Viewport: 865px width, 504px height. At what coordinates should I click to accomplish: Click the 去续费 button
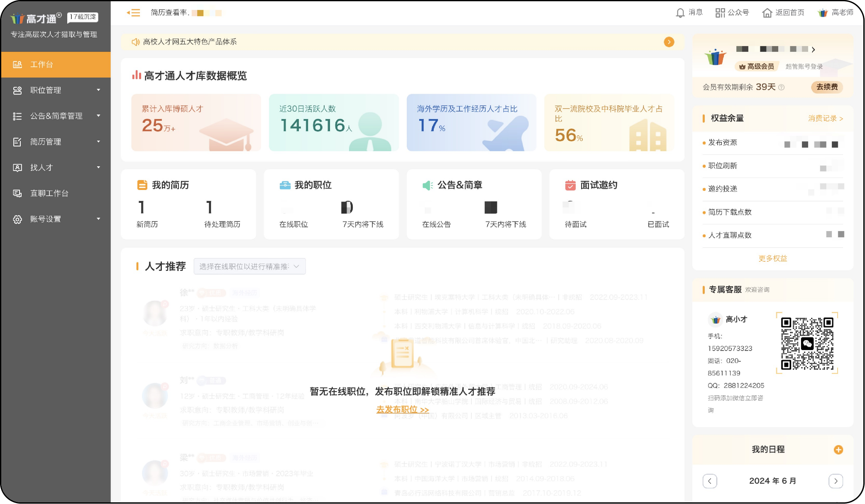tap(827, 87)
